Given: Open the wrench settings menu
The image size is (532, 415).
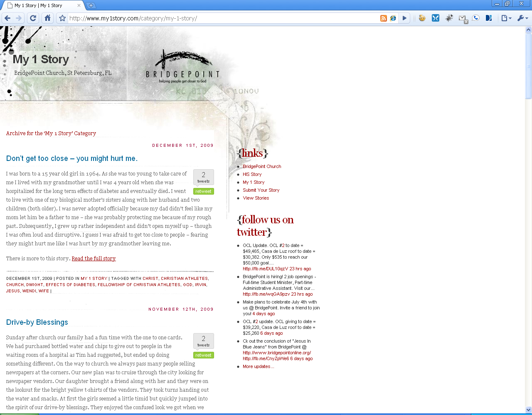Looking at the screenshot, I should tap(522, 18).
